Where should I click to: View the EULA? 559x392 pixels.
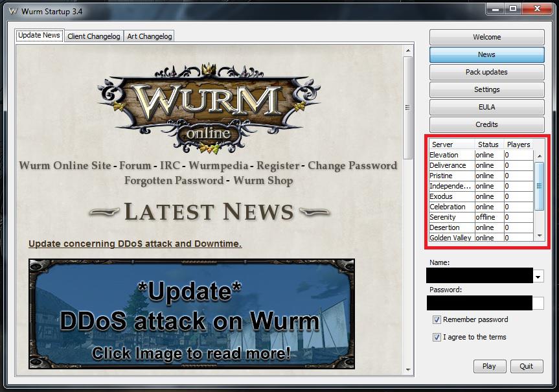(486, 107)
